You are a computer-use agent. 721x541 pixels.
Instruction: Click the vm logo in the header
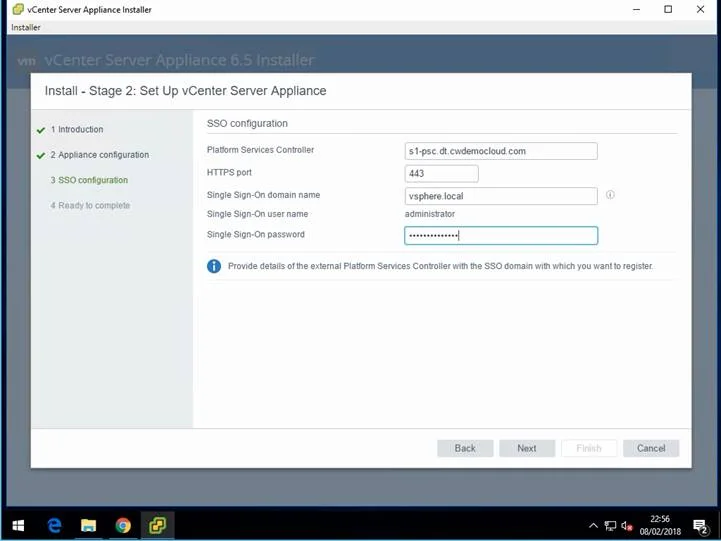(27, 61)
